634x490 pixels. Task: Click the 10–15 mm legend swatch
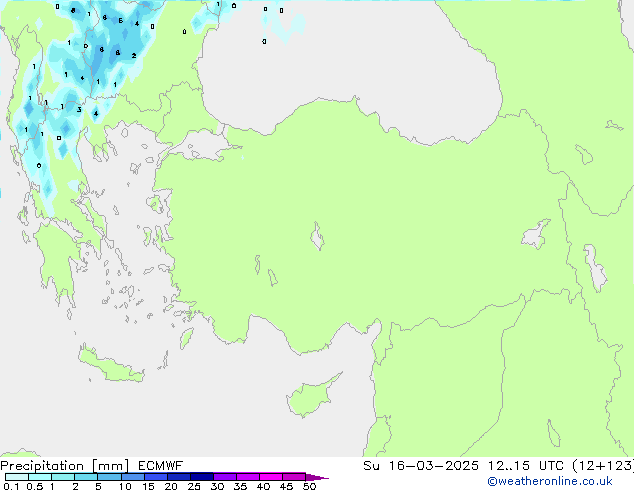132,477
